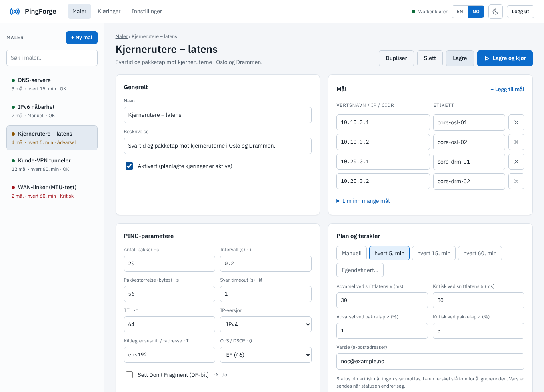Image resolution: width=544 pixels, height=392 pixels.
Task: Choose Egendefinert… schedule option
Action: tap(360, 270)
